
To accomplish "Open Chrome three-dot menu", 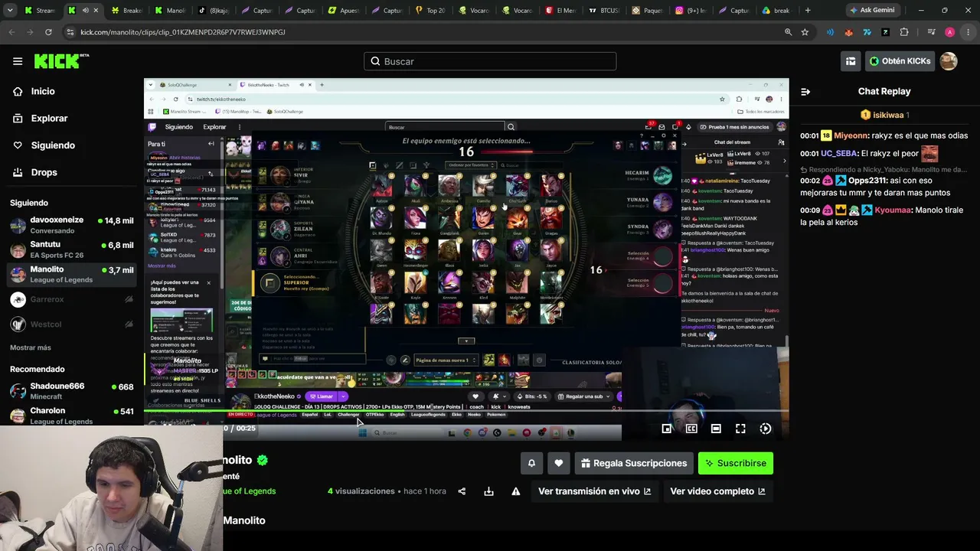I will click(x=968, y=32).
